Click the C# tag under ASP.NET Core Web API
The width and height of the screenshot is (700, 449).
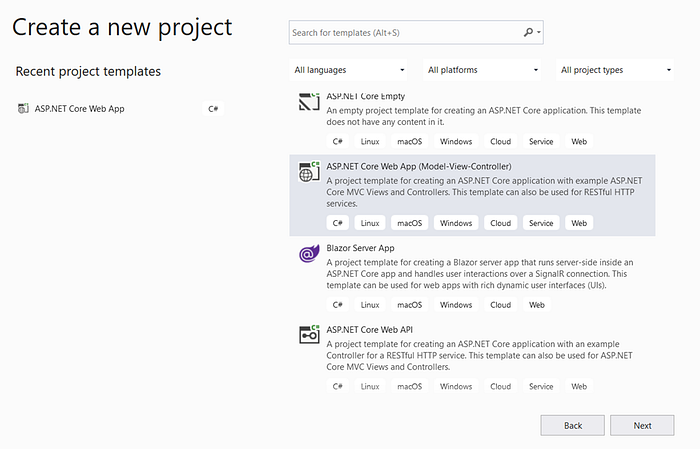[338, 386]
